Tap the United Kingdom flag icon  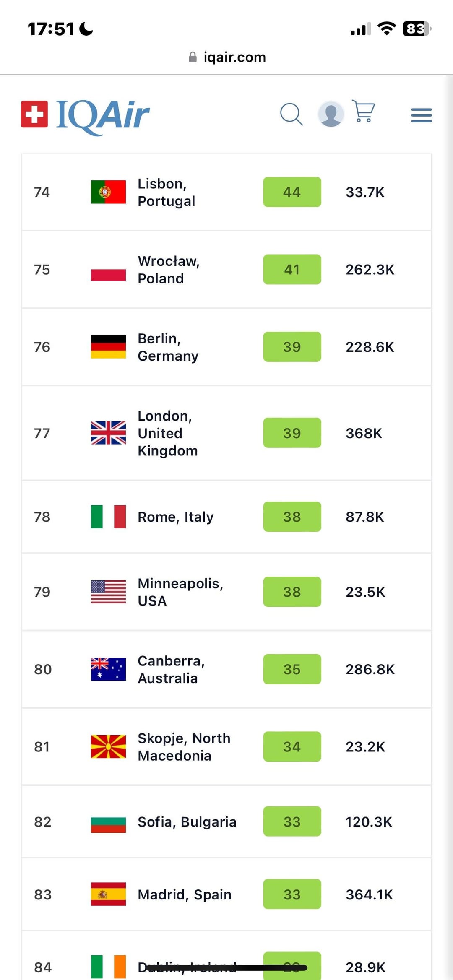click(108, 433)
